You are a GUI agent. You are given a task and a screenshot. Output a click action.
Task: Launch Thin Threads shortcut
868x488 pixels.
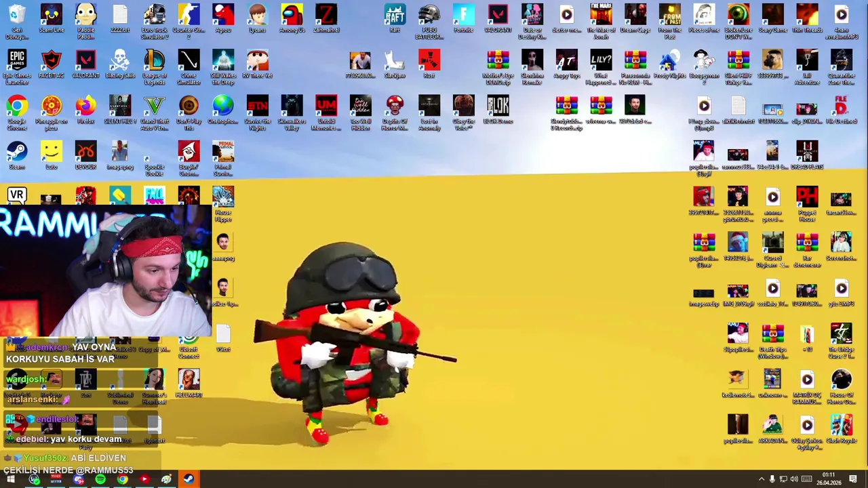(807, 19)
